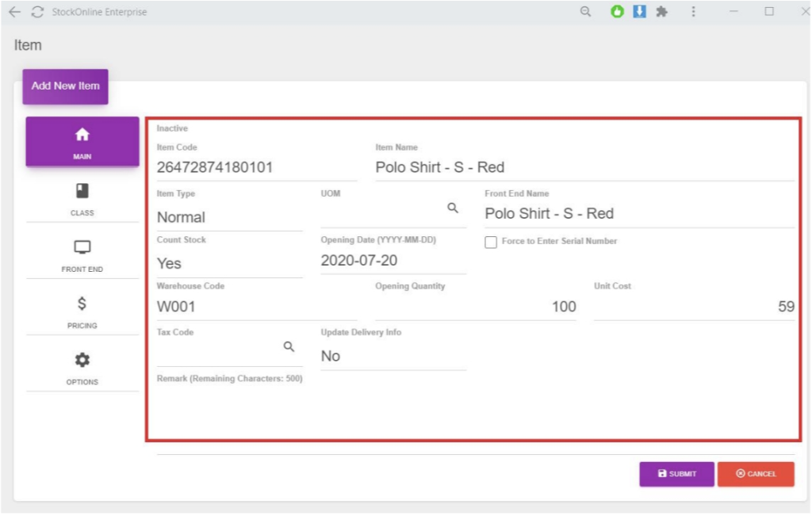Click the back arrow icon
Image resolution: width=812 pixels, height=516 pixels.
pyautogui.click(x=14, y=12)
